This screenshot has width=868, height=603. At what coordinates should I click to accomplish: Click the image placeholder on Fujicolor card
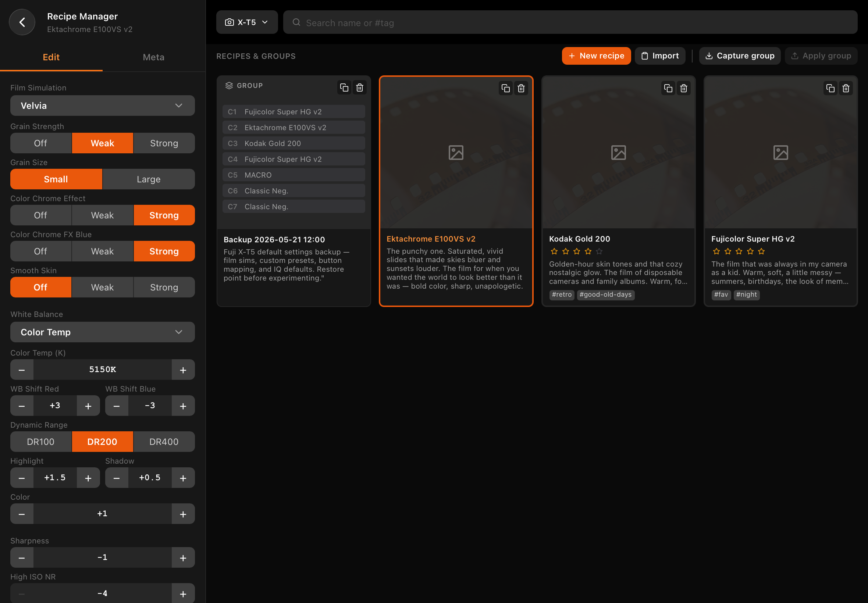pyautogui.click(x=780, y=153)
